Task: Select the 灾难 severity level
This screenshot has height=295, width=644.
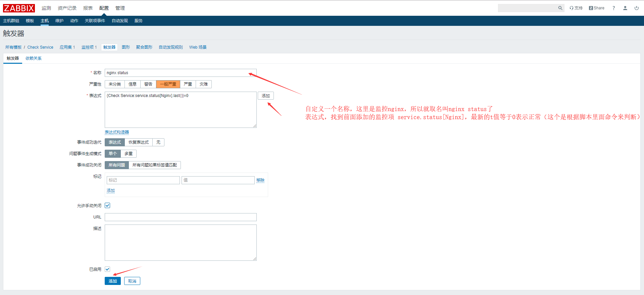Action: pyautogui.click(x=203, y=84)
